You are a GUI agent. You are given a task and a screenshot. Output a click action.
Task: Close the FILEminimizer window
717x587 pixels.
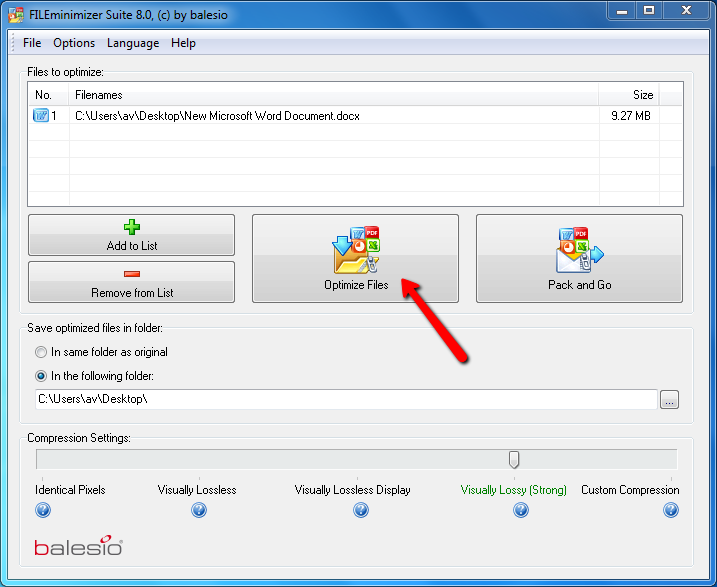[686, 11]
